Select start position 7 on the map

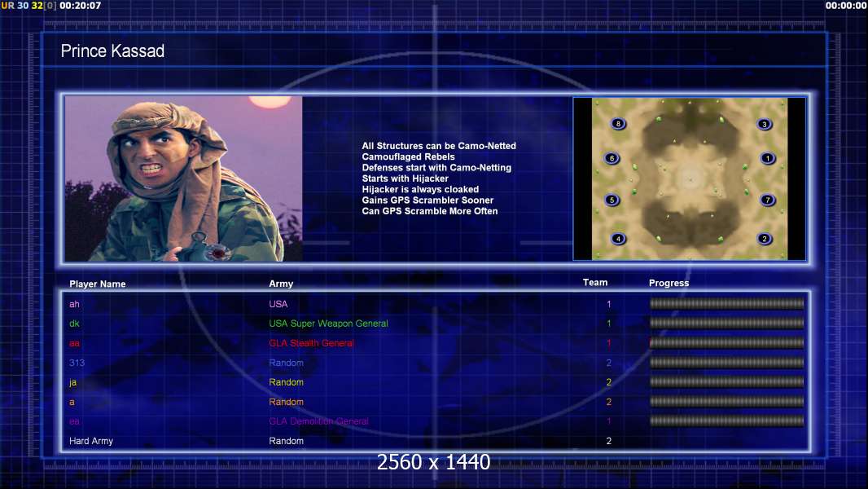click(x=768, y=200)
